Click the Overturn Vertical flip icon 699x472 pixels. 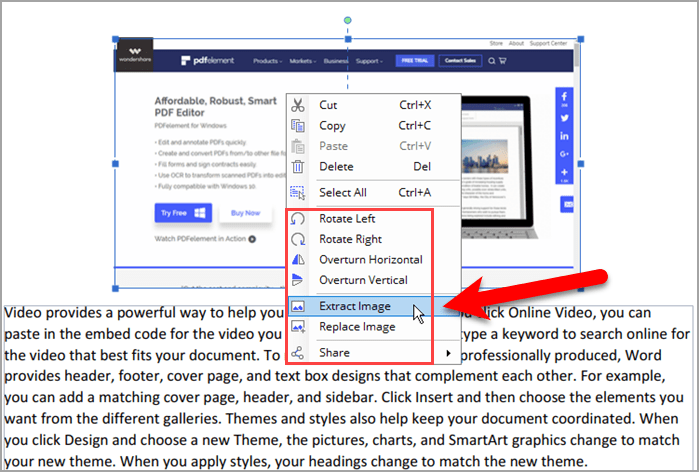(x=297, y=280)
